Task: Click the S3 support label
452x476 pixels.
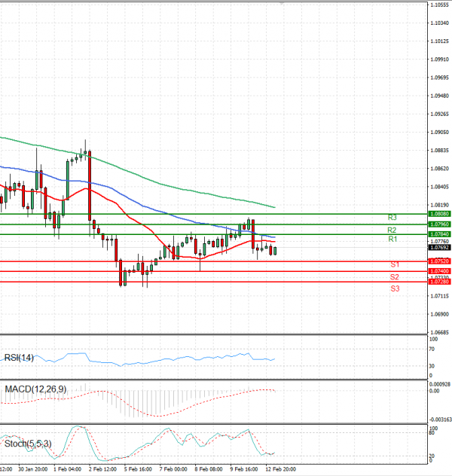Action: (395, 288)
